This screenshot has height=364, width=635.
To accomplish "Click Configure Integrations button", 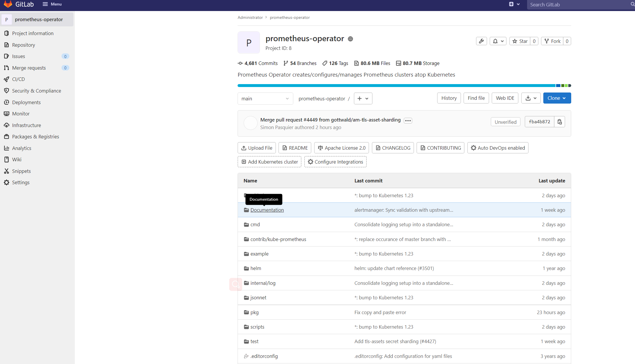I will tap(335, 162).
